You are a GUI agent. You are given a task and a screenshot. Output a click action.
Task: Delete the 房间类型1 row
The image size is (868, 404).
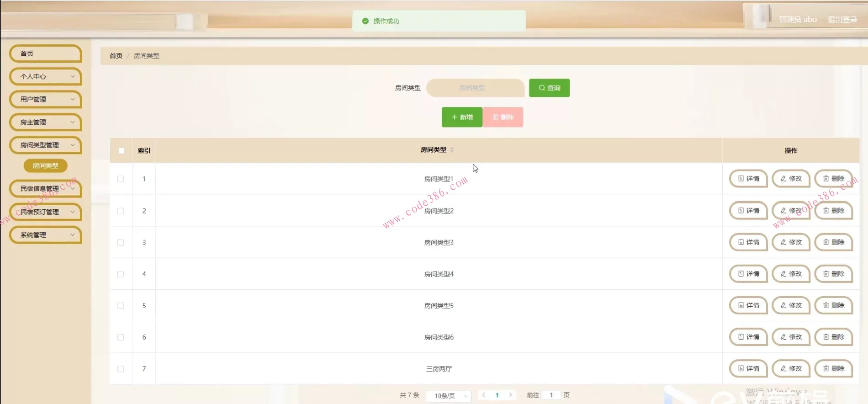(x=834, y=179)
